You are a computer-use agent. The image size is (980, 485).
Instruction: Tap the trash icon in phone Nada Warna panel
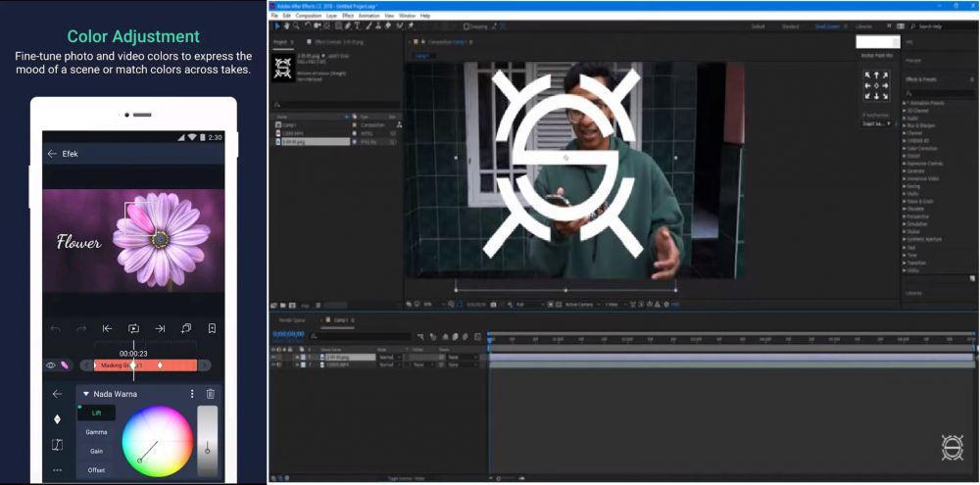(x=211, y=394)
